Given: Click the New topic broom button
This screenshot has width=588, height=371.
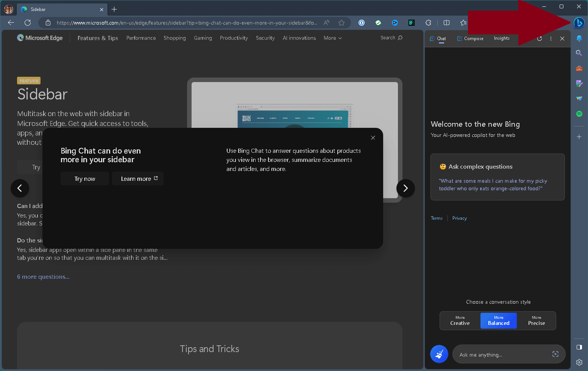Looking at the screenshot, I should (x=439, y=354).
